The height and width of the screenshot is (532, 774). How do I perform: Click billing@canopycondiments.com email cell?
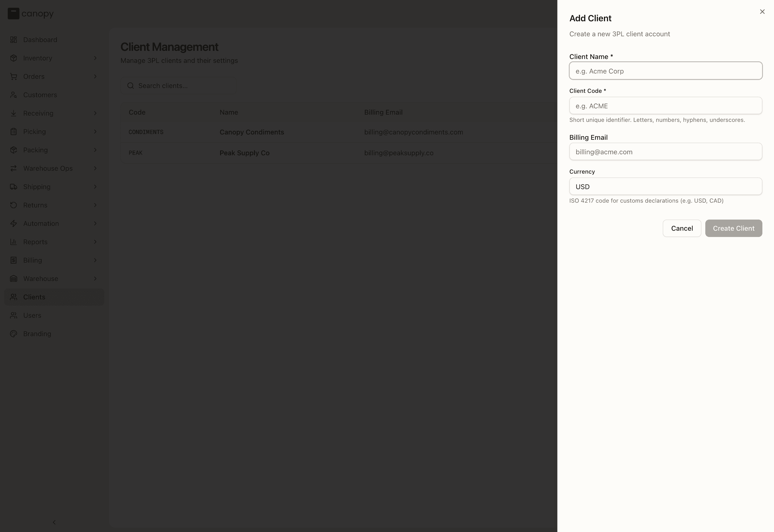[x=413, y=132]
